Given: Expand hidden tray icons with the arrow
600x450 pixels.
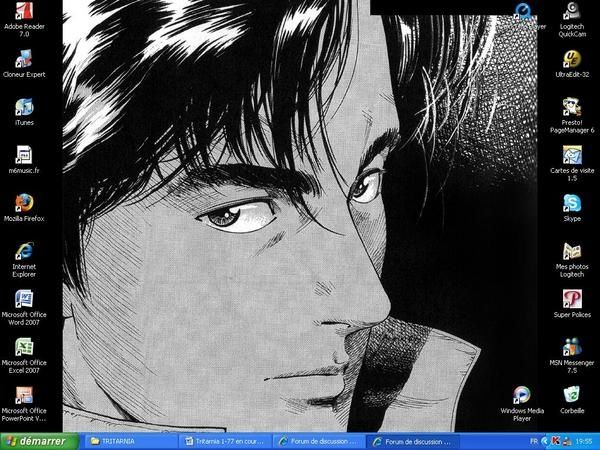Looking at the screenshot, I should click(545, 442).
